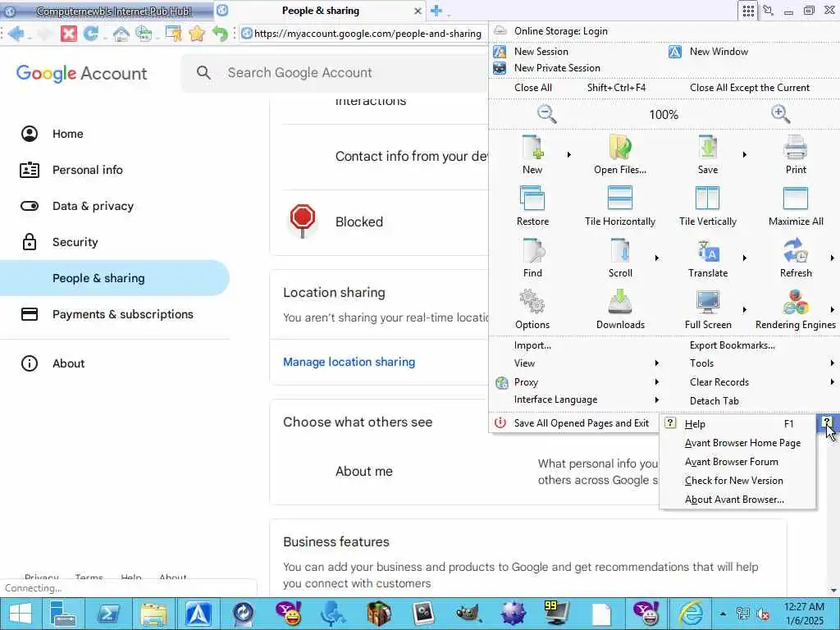The height and width of the screenshot is (630, 840).
Task: Click the Refresh icon in the menu
Action: [x=796, y=250]
